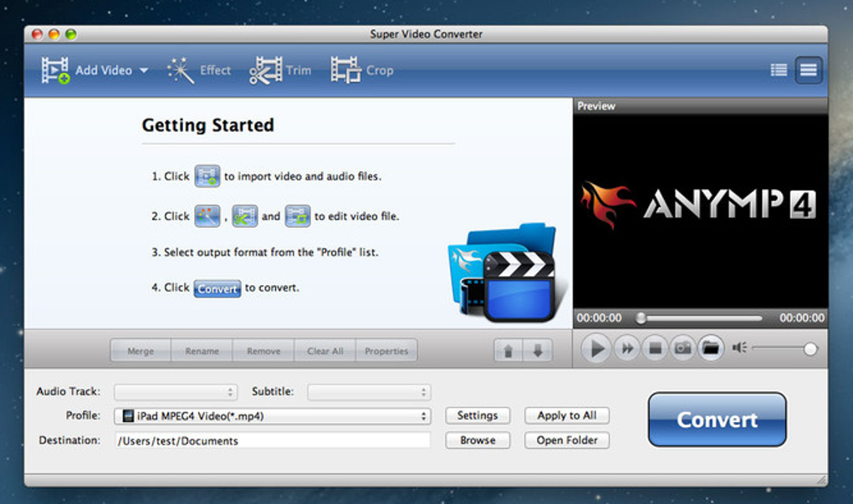853x504 pixels.
Task: Move the item up with the up arrow
Action: pyautogui.click(x=508, y=351)
